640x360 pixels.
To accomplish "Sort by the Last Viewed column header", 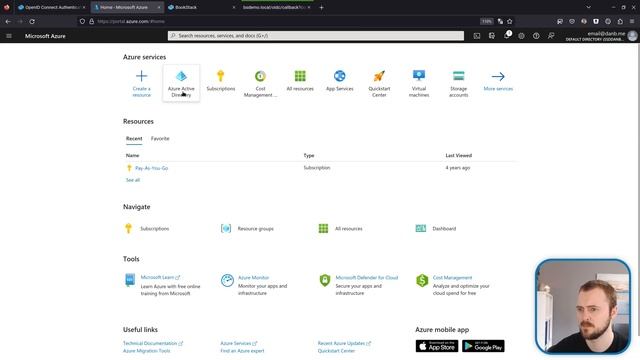I will (x=458, y=156).
